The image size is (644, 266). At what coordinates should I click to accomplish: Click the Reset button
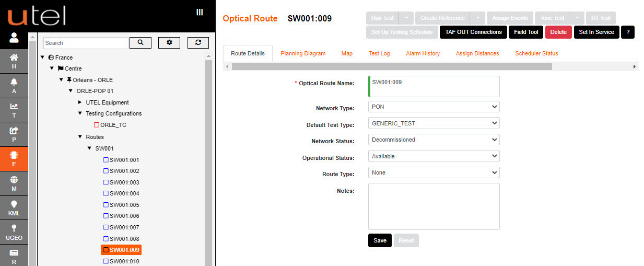click(406, 240)
